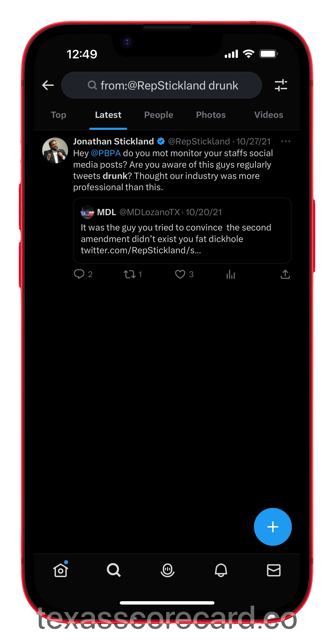
Task: Open the three-dot tweet options menu
Action: [286, 142]
